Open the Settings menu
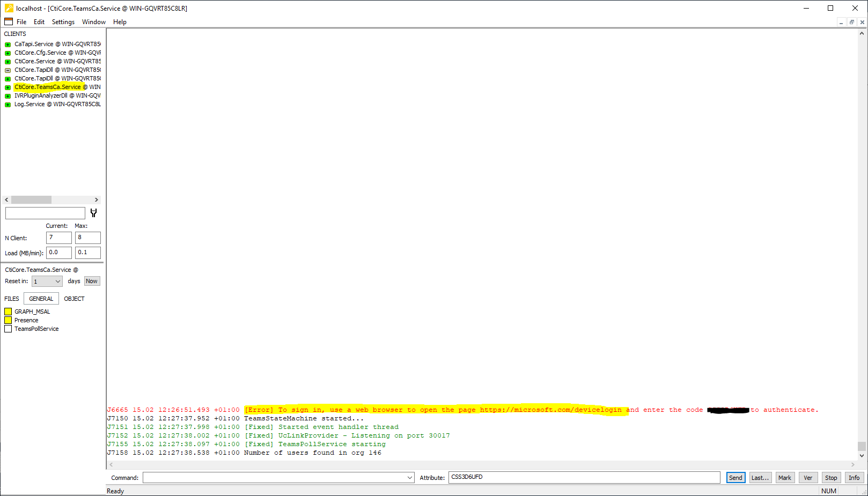Screen dimensions: 868x496 pyautogui.click(x=63, y=22)
